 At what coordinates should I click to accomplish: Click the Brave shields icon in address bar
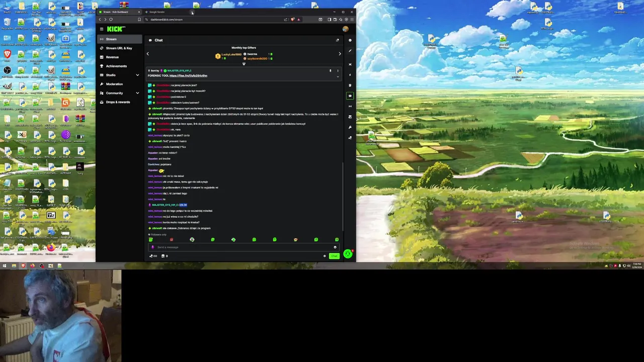[292, 20]
